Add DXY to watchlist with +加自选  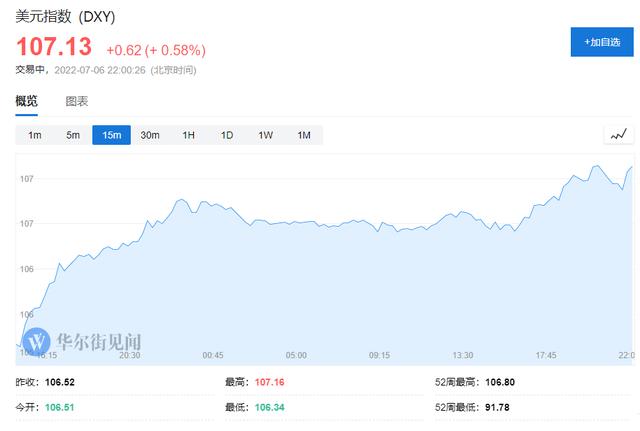601,42
